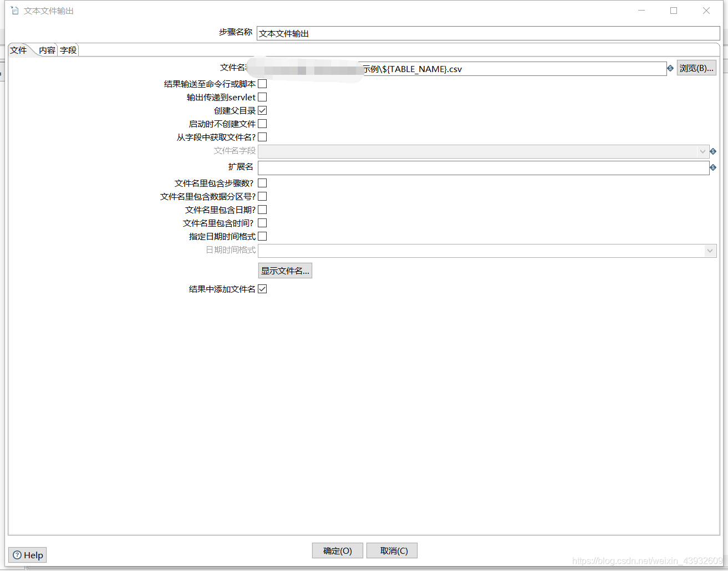Screen dimensions: 728x571
Task: Click the 浏览(B)... button
Action: 696,68
